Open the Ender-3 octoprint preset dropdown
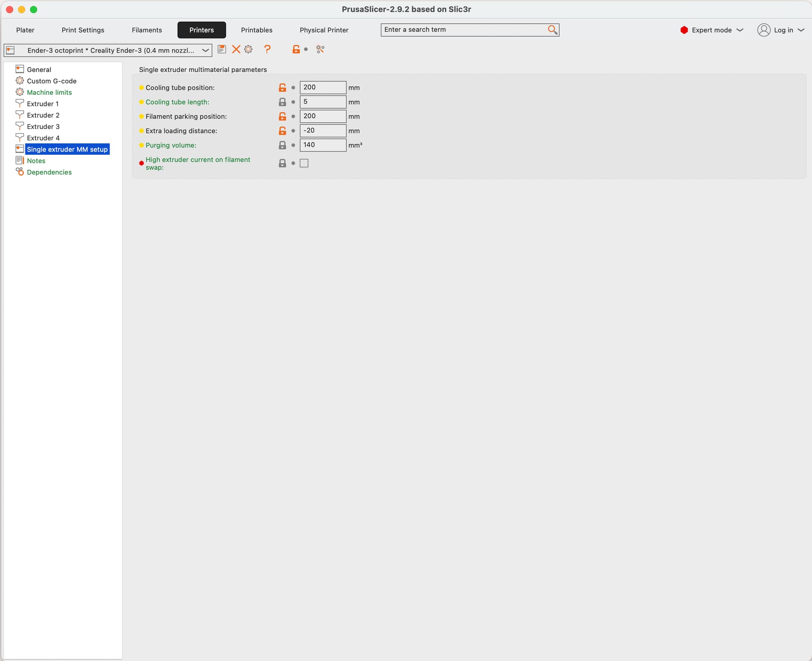Screen dimensions: 812x661 click(x=206, y=50)
